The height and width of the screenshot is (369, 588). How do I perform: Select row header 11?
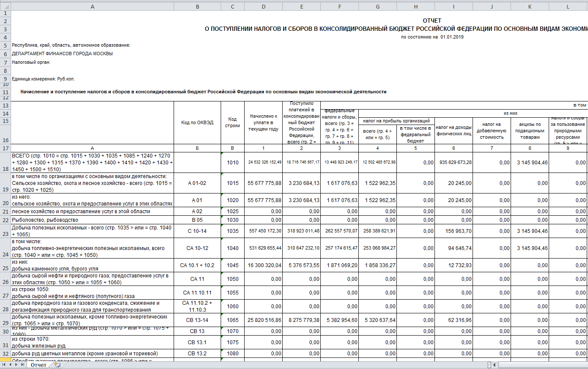pyautogui.click(x=5, y=92)
